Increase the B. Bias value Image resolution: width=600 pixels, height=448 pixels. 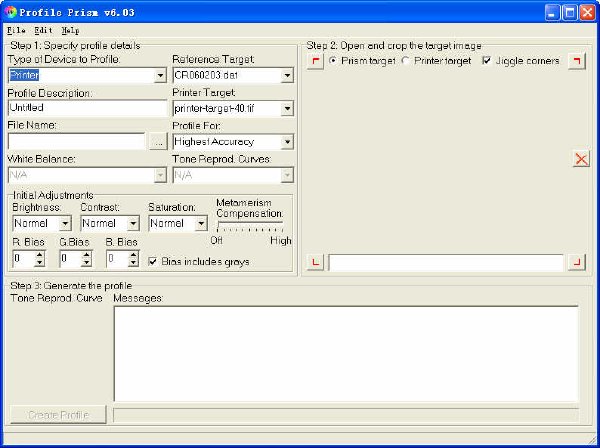coord(133,254)
